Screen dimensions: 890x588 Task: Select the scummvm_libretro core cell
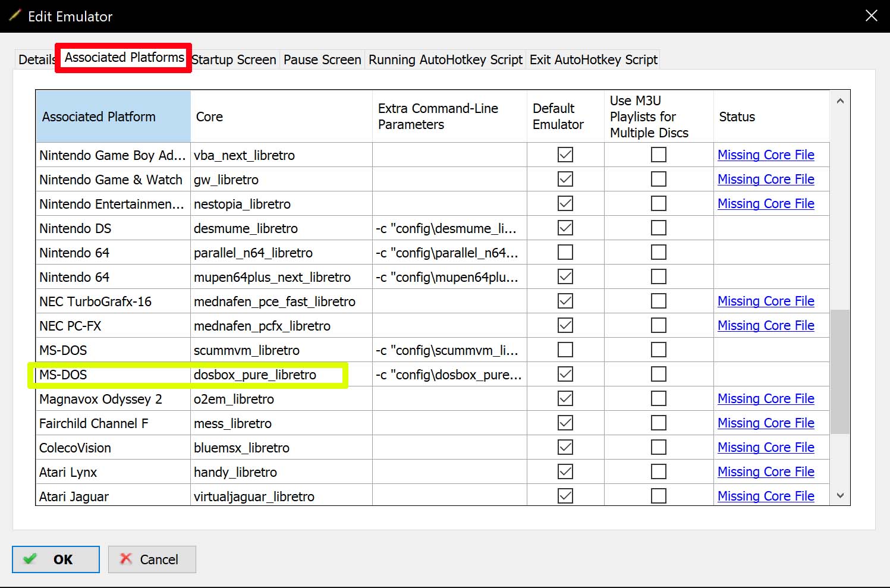(x=281, y=350)
